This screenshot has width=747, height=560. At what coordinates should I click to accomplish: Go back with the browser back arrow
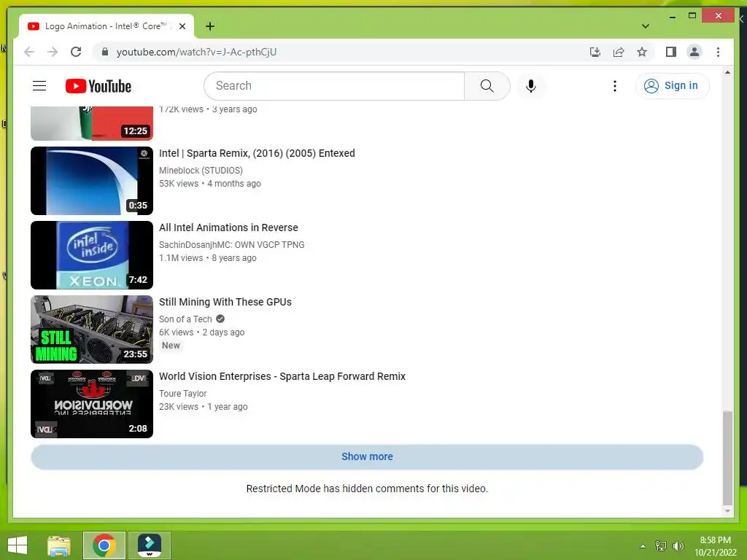[29, 52]
